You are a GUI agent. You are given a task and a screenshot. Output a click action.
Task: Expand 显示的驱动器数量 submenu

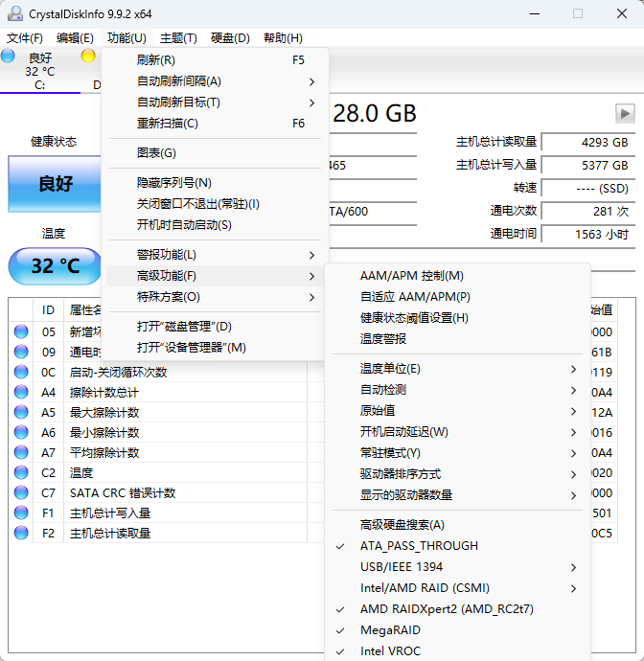pos(457,495)
